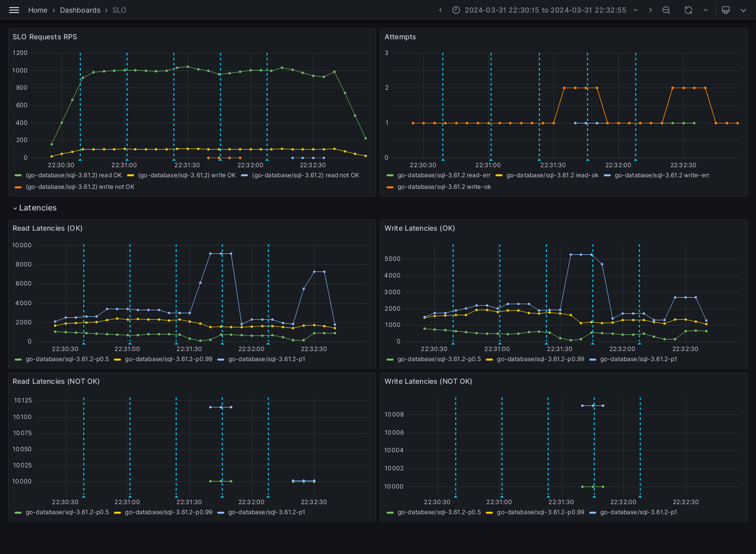Open the Write Latencies (NOT OK) panel title
Image resolution: width=756 pixels, height=554 pixels.
pyautogui.click(x=428, y=381)
